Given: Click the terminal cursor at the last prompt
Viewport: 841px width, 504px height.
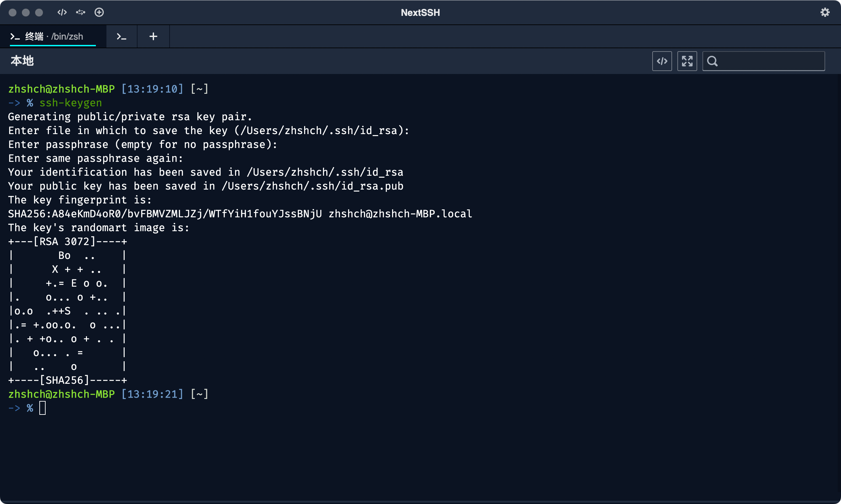Looking at the screenshot, I should [43, 408].
